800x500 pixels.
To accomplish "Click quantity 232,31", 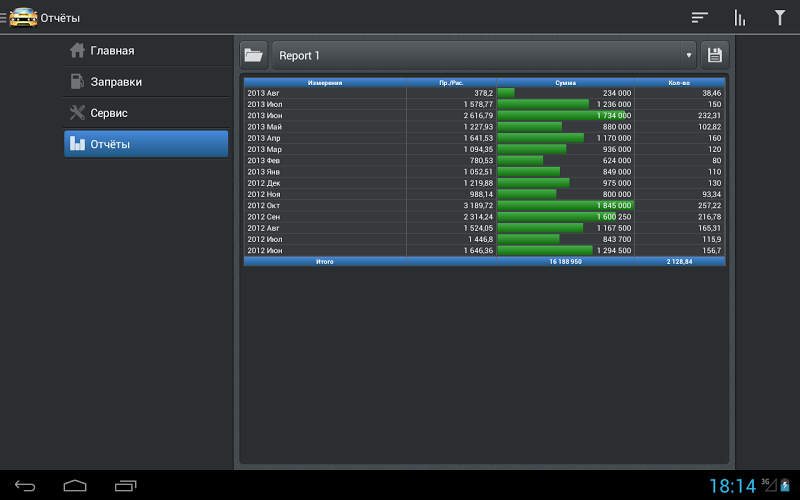I will click(709, 116).
